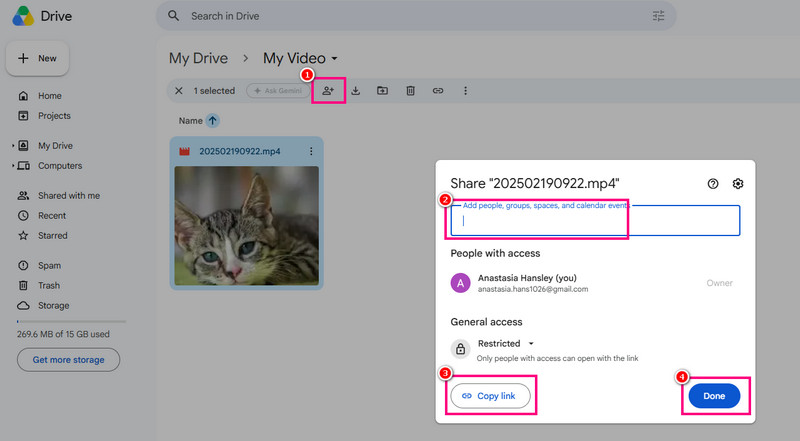This screenshot has height=441, width=800.
Task: Click the 202502190922.mp4 file name
Action: 240,152
